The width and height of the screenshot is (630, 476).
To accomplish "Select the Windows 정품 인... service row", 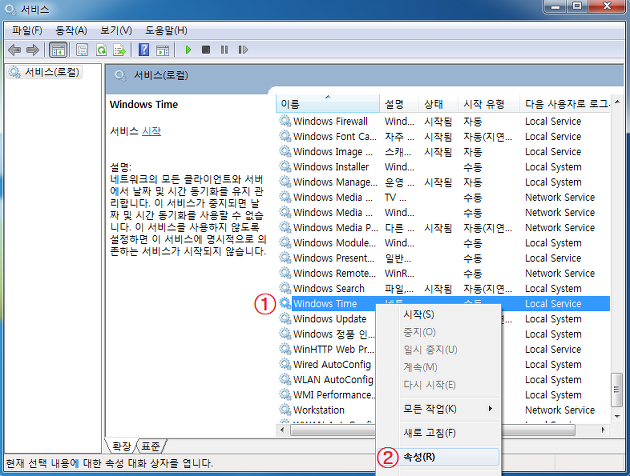I will 444,334.
